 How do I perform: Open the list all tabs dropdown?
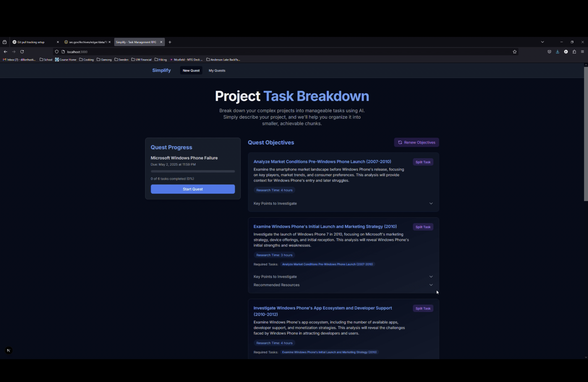coord(542,42)
